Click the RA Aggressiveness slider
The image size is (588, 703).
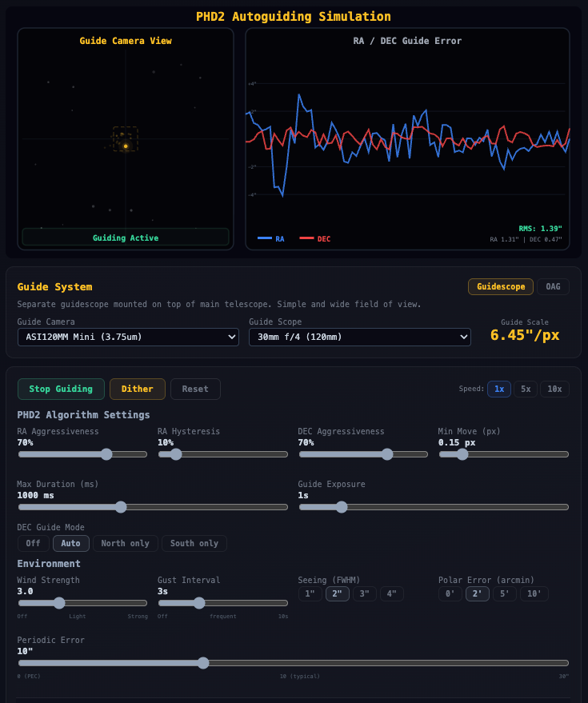(82, 454)
